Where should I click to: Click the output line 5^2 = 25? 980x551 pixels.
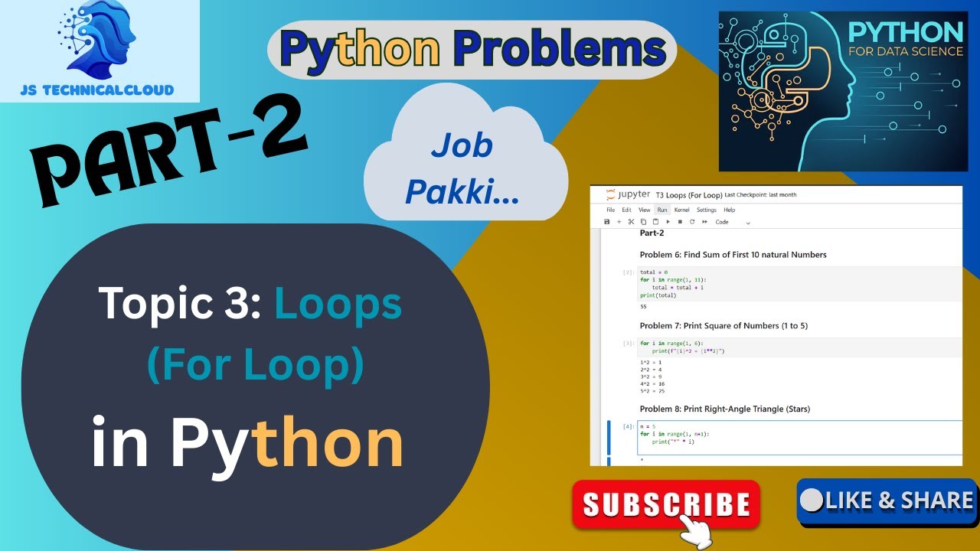pyautogui.click(x=653, y=391)
